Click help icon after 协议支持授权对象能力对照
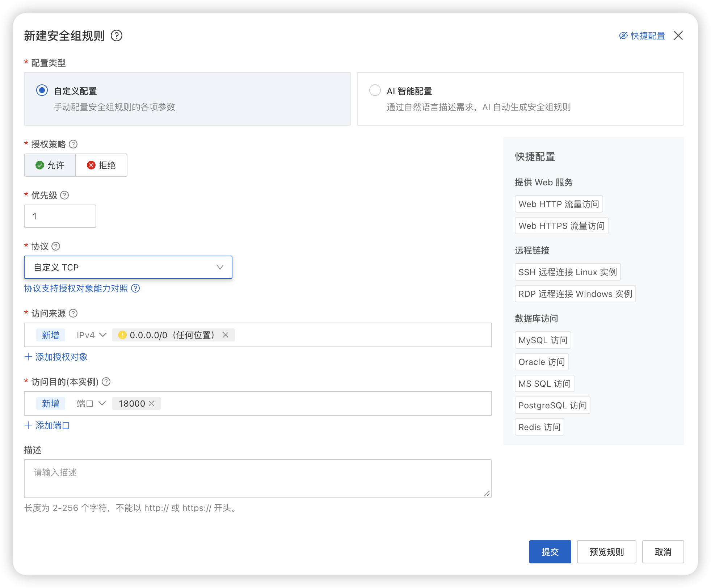 [x=135, y=289]
